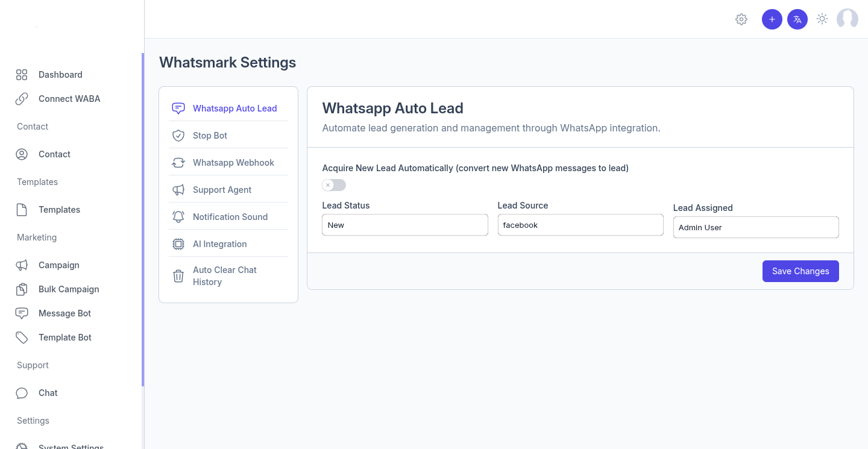Click the Save Changes button
This screenshot has height=449, width=868.
tap(800, 271)
